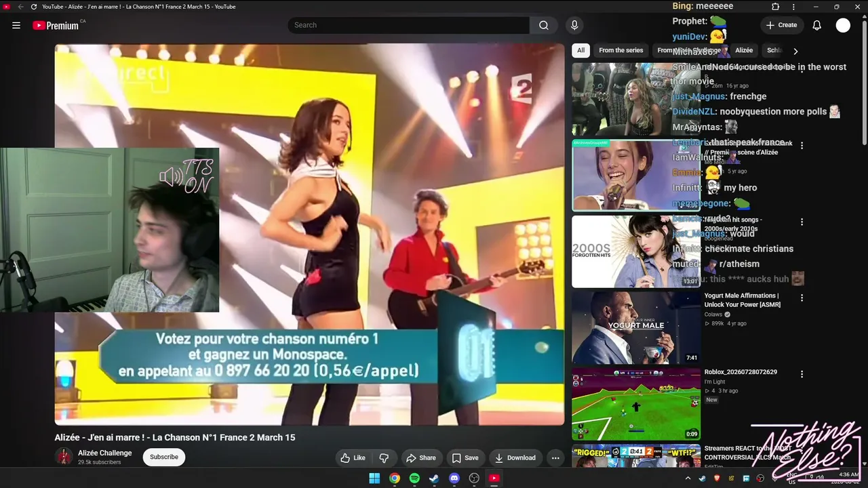Save the video to a playlist

[465, 457]
